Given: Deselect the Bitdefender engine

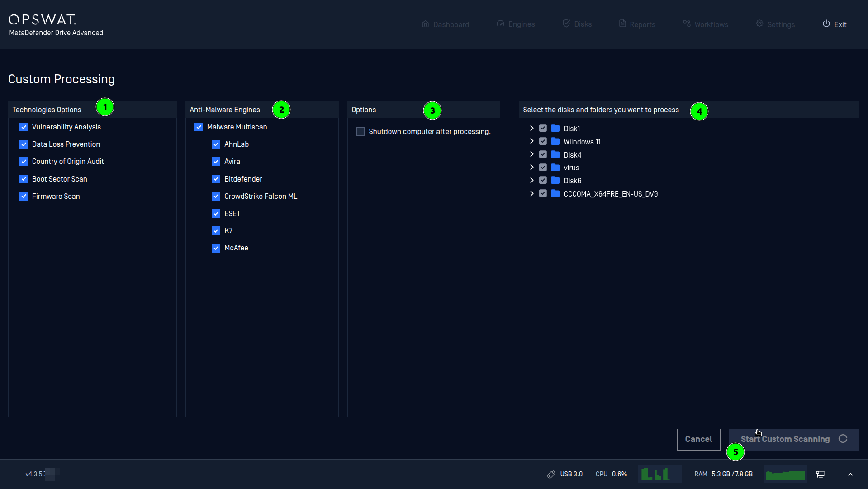Looking at the screenshot, I should pos(216,179).
